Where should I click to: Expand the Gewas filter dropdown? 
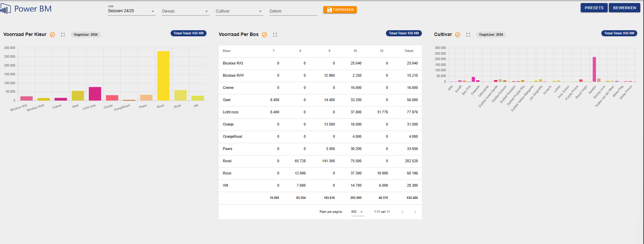(x=185, y=11)
